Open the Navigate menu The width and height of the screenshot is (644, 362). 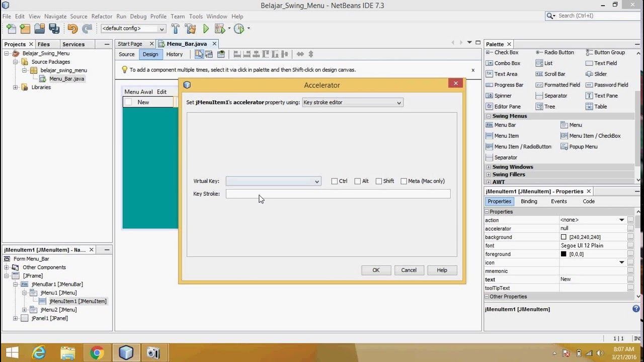pyautogui.click(x=55, y=17)
